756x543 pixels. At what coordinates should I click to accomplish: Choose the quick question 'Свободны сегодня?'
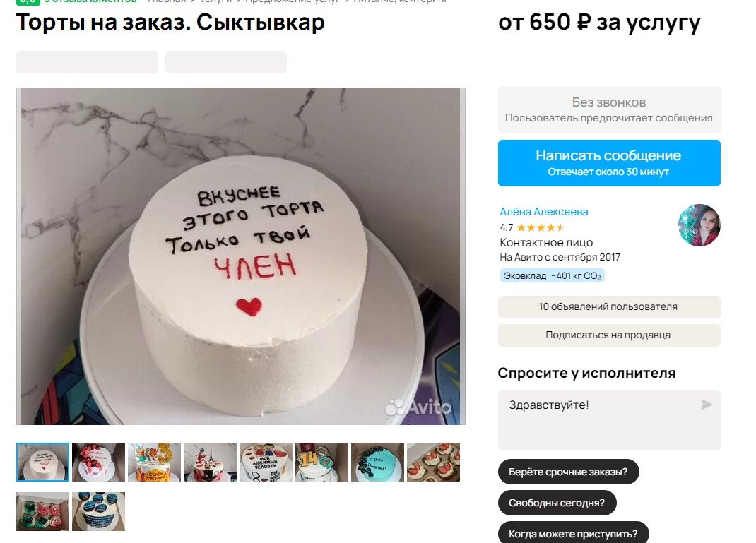(x=557, y=503)
